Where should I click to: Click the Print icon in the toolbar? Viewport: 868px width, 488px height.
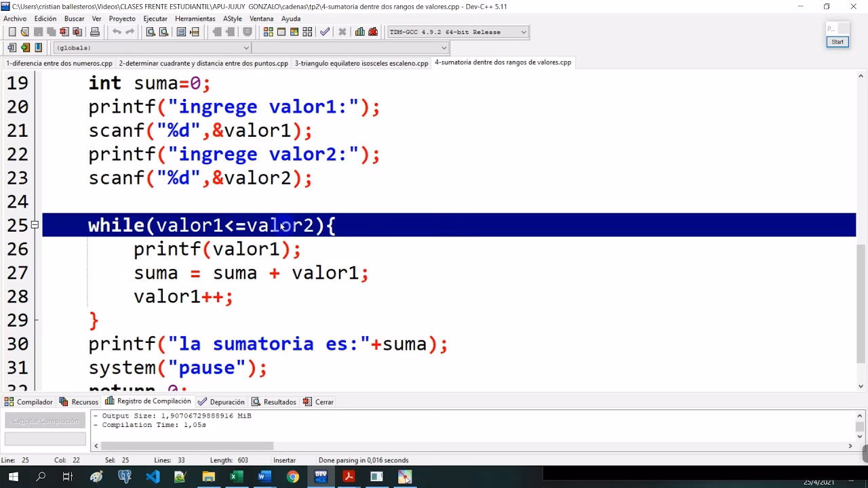point(96,32)
